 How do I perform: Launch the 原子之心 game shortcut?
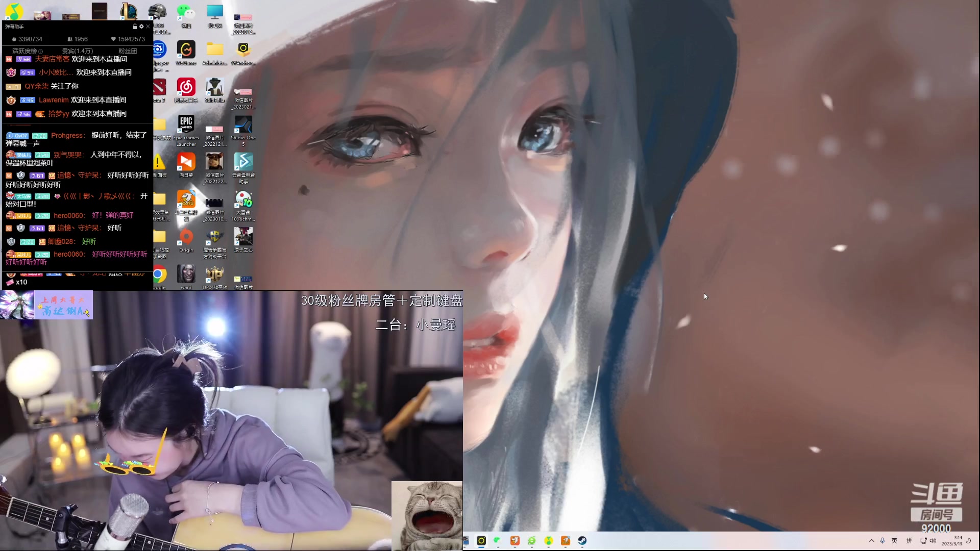tap(243, 240)
